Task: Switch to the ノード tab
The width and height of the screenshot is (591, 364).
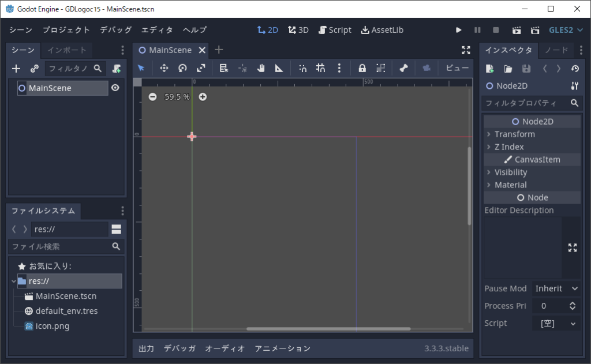Action: (556, 50)
